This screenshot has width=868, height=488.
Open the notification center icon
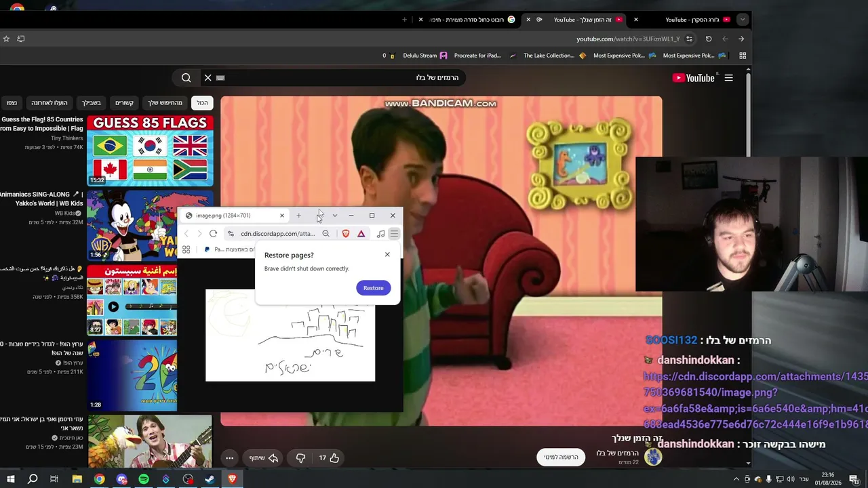click(854, 479)
